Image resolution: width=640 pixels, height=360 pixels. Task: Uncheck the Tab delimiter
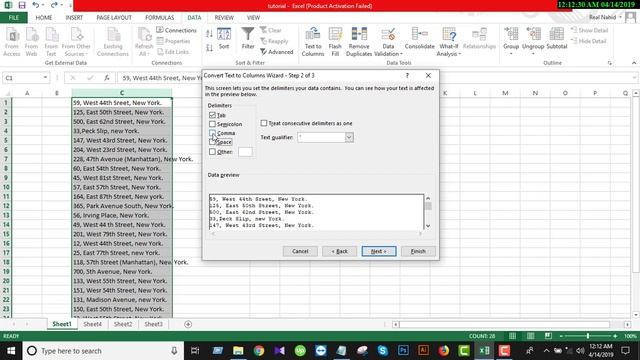point(212,115)
